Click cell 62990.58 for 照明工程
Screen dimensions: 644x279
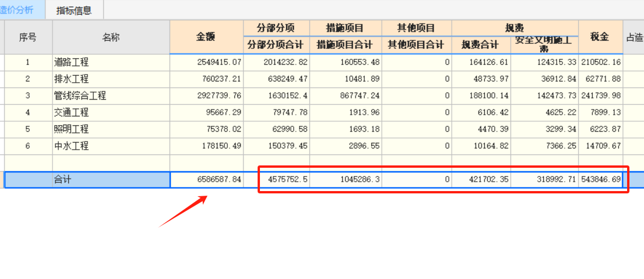pos(276,130)
